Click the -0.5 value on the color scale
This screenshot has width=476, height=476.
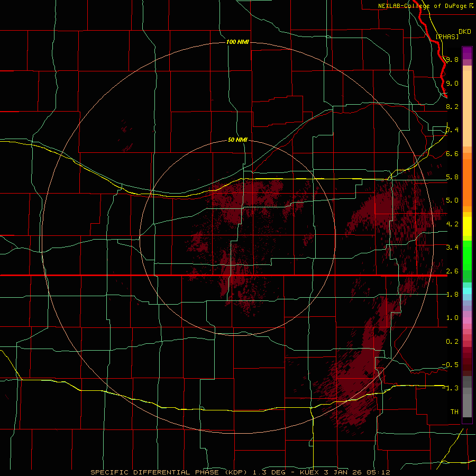click(x=450, y=365)
